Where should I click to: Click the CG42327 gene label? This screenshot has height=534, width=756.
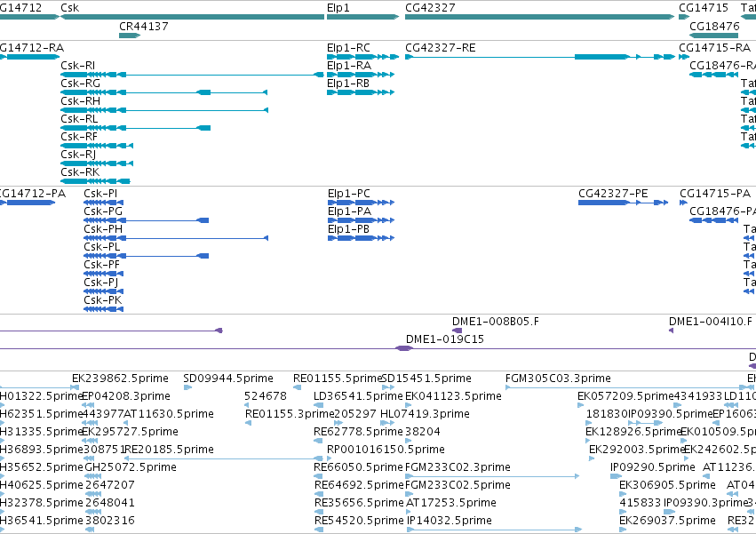[x=430, y=8]
